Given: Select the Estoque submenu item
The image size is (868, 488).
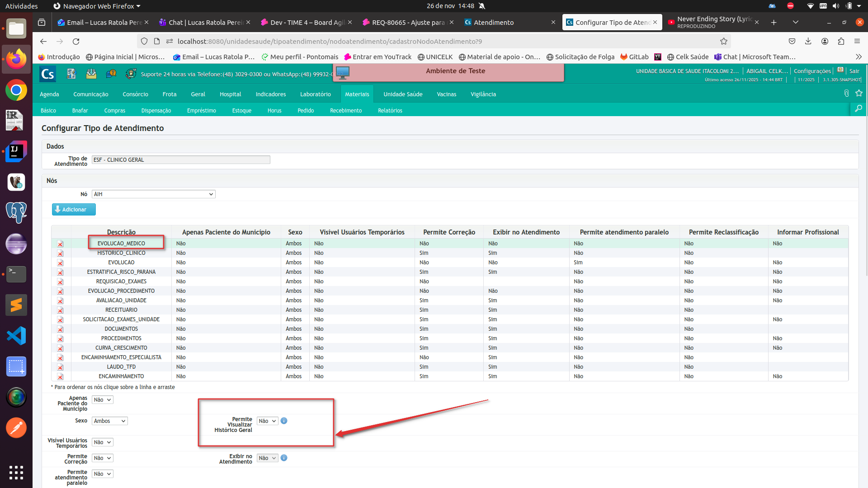Looking at the screenshot, I should click(241, 111).
